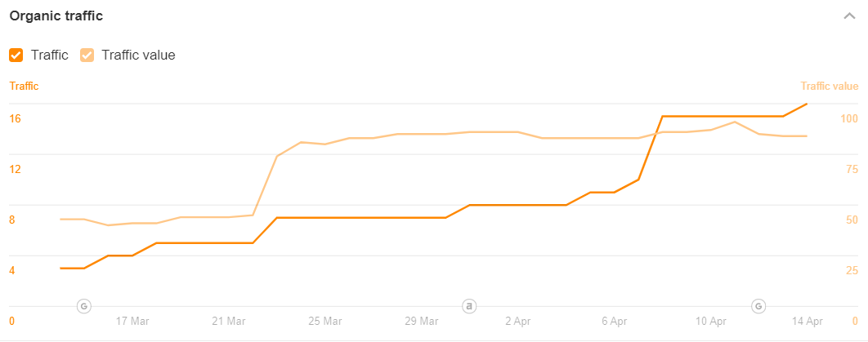Click the 16 value on left axis
This screenshot has width=868, height=342.
[15, 118]
